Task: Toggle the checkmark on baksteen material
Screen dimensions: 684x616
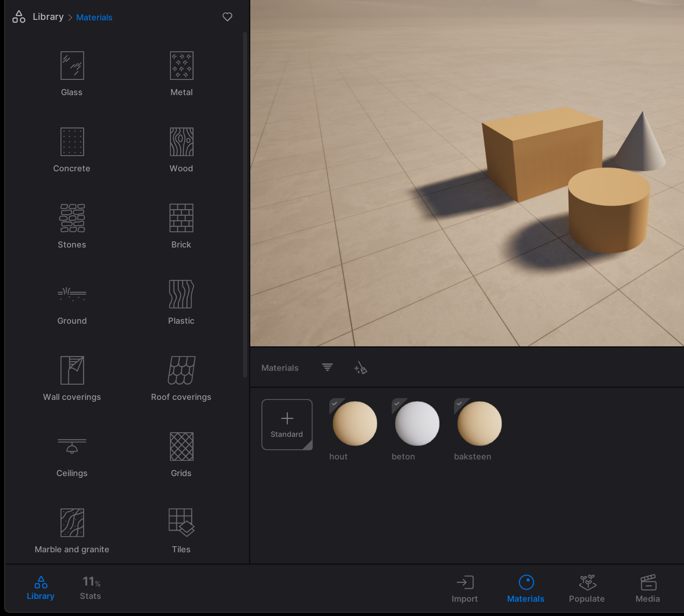Action: [x=460, y=404]
